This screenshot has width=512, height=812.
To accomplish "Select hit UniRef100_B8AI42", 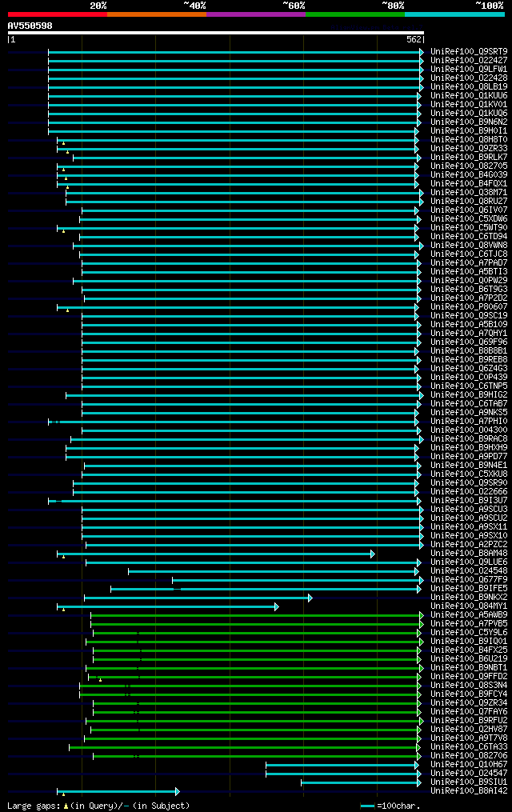I will (469, 791).
